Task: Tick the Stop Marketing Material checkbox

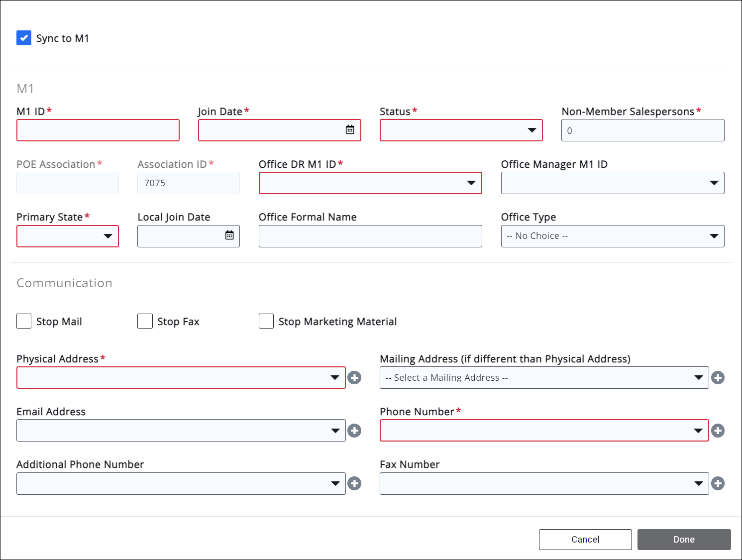Action: pos(266,322)
